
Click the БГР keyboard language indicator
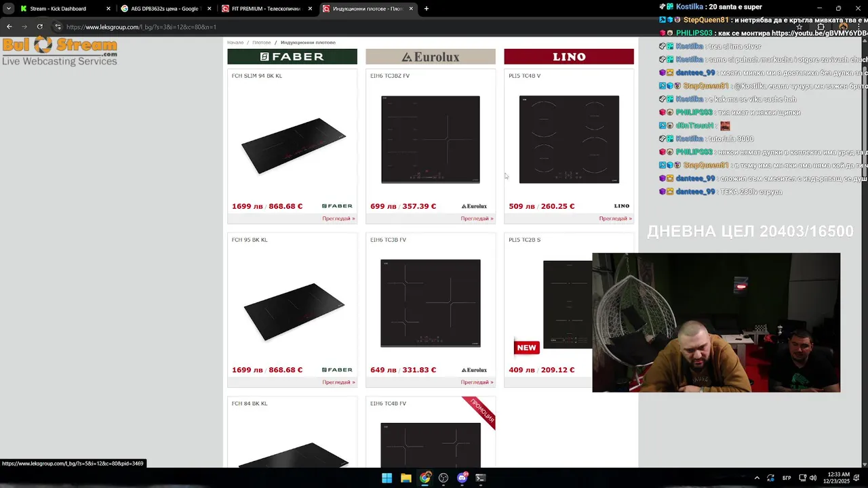click(787, 478)
